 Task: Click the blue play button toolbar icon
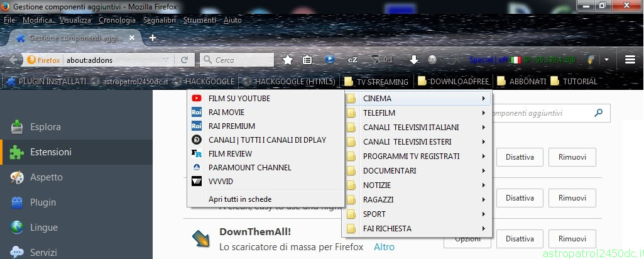point(329,59)
